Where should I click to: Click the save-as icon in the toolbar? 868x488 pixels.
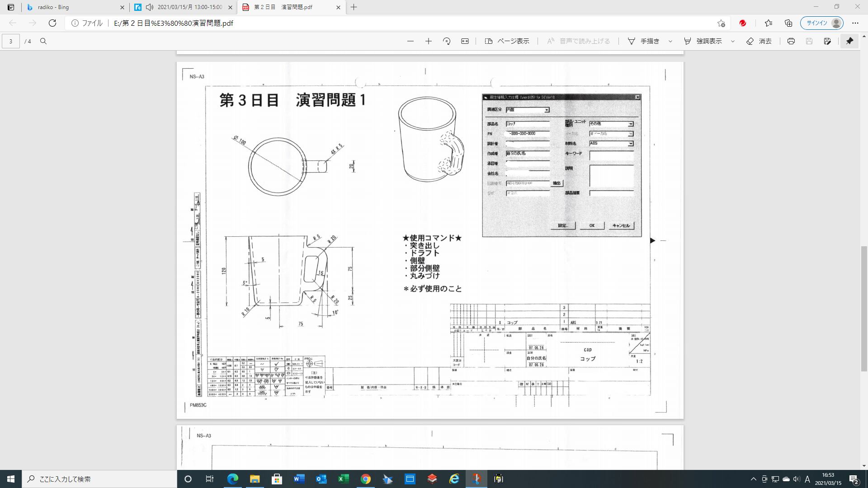(827, 41)
